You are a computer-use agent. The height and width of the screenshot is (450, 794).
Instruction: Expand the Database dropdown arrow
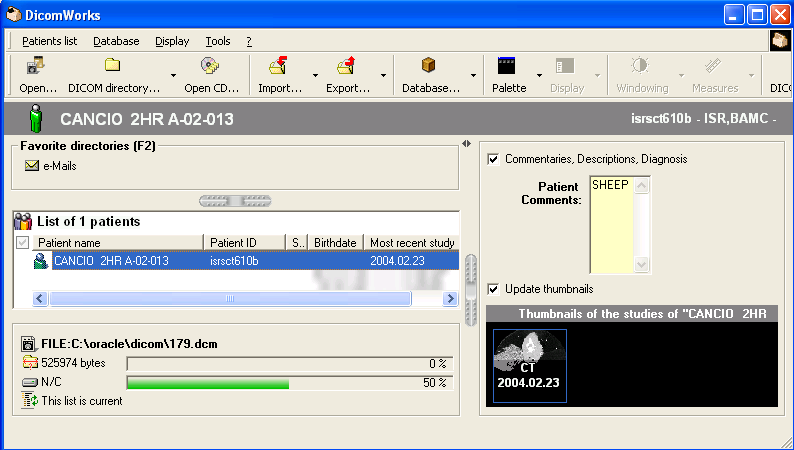coord(473,75)
